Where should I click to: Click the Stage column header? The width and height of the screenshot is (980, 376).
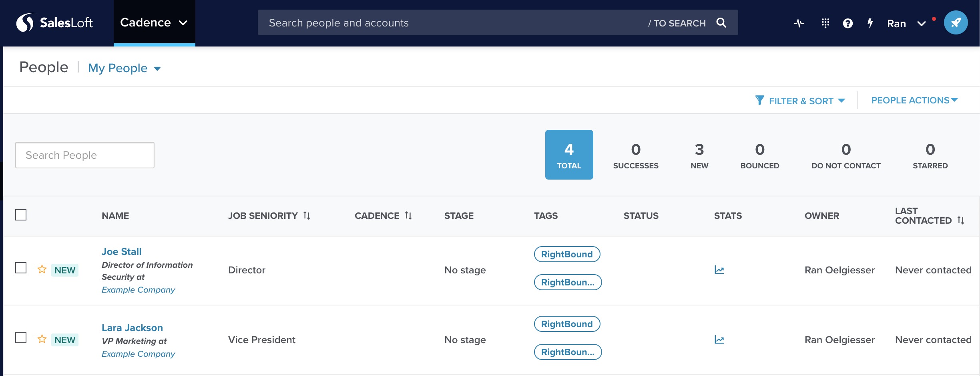pyautogui.click(x=459, y=216)
